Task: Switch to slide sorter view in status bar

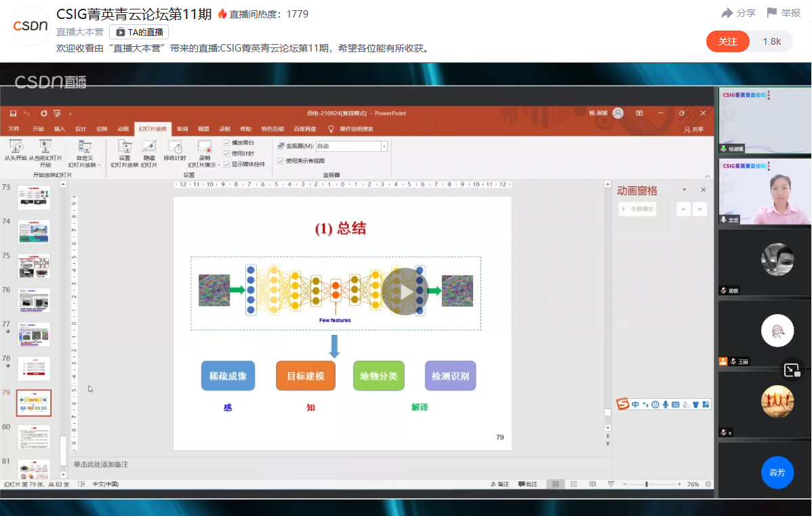Action: [x=573, y=484]
